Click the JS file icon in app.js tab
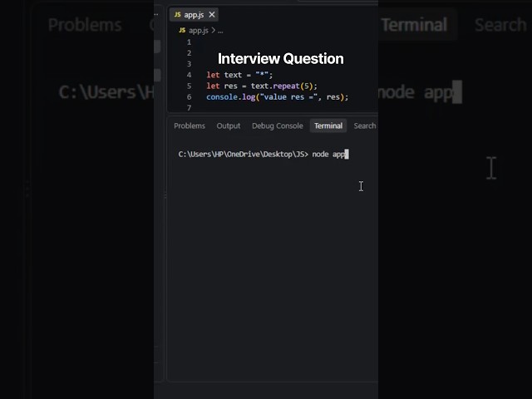532x399 pixels. 177,15
